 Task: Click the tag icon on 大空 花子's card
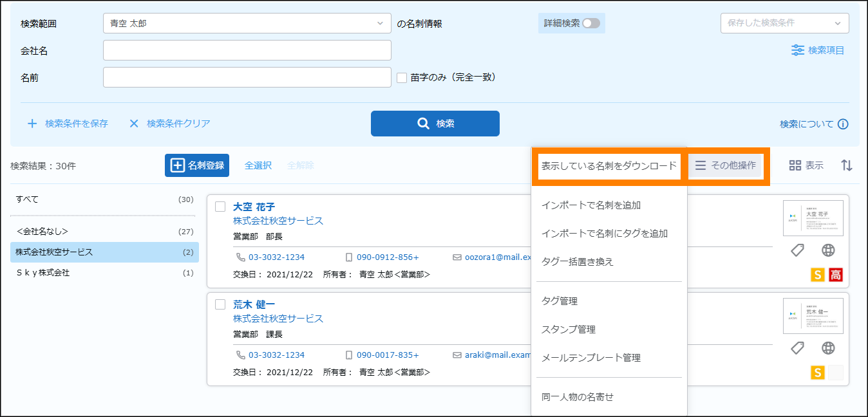[x=797, y=251]
